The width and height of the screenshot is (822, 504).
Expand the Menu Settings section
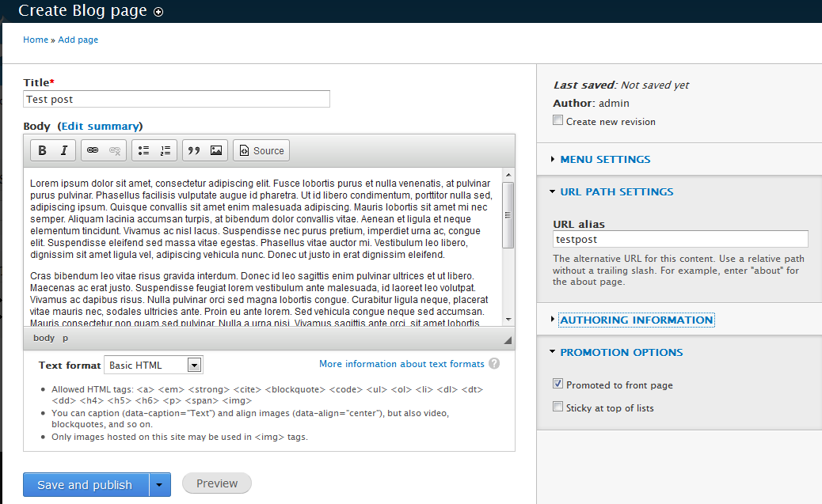(x=604, y=159)
